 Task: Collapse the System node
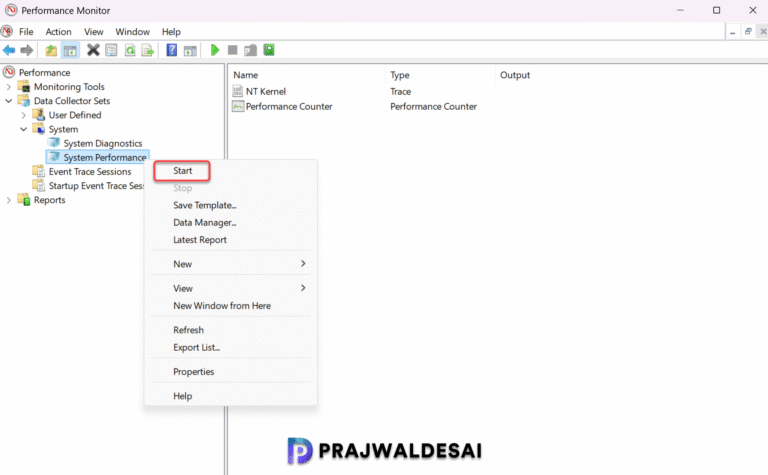[x=24, y=129]
